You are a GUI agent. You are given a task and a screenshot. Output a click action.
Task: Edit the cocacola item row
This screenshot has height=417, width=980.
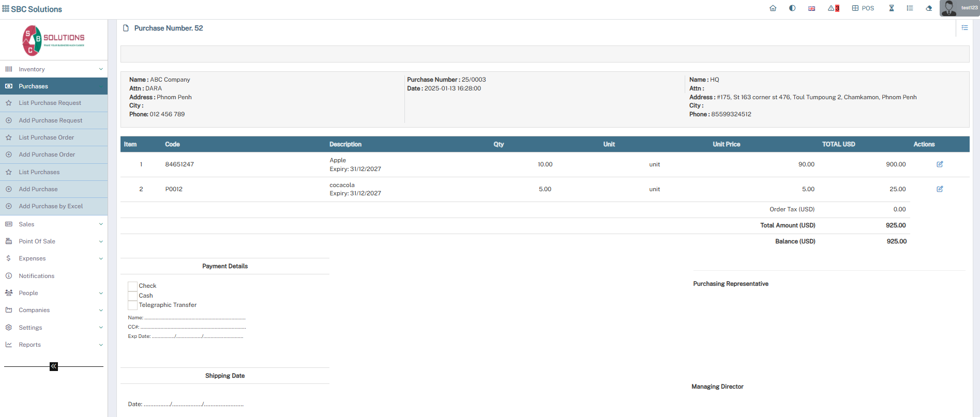[940, 189]
